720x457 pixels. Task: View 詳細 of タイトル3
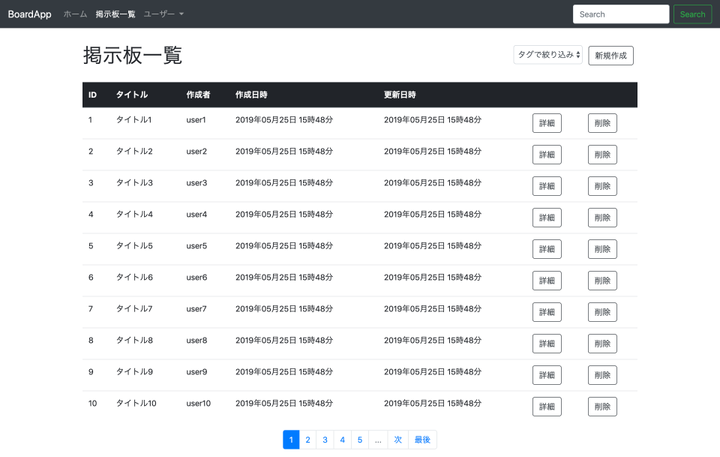tap(547, 186)
